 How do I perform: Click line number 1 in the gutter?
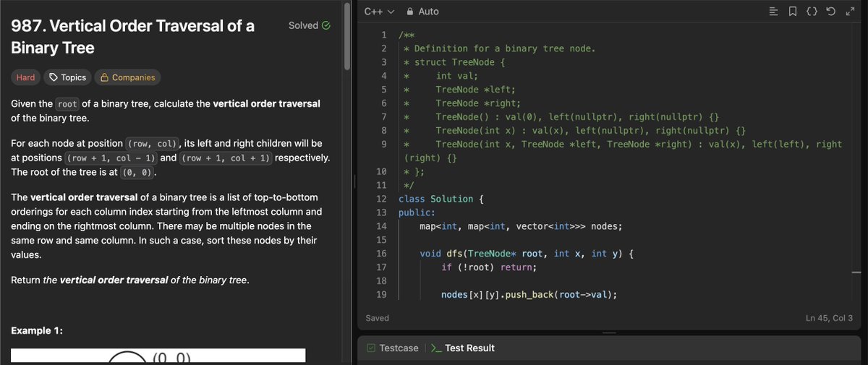pos(384,35)
